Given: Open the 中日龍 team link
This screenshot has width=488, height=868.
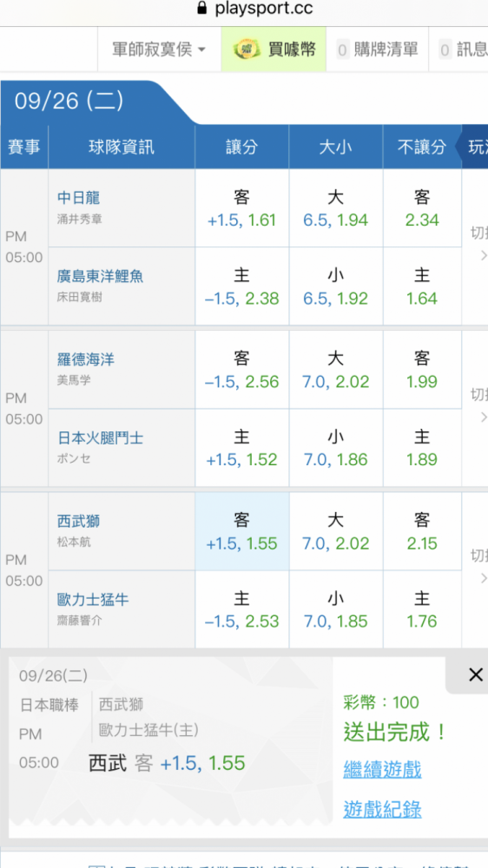Looking at the screenshot, I should 79,198.
